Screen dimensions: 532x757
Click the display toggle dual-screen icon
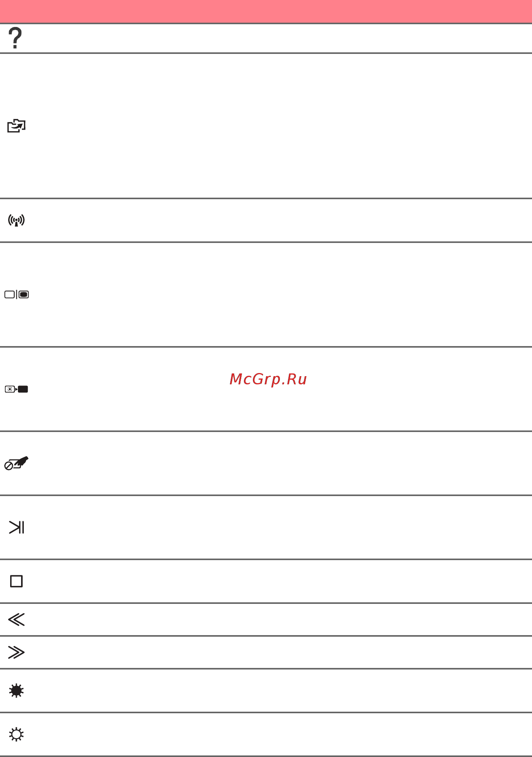17,295
